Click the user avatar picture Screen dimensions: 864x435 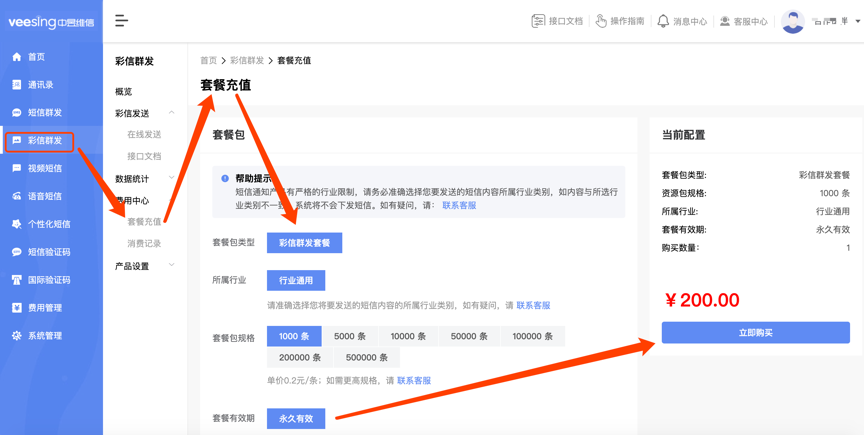click(792, 21)
